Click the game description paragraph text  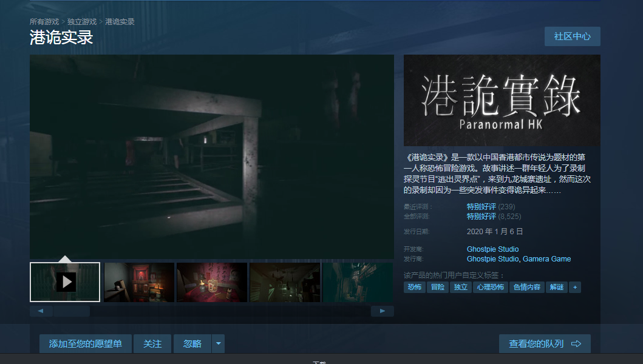click(x=497, y=174)
